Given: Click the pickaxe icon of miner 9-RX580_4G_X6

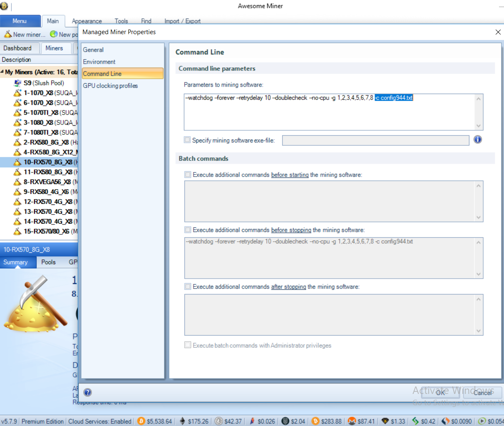Looking at the screenshot, I should [17, 192].
